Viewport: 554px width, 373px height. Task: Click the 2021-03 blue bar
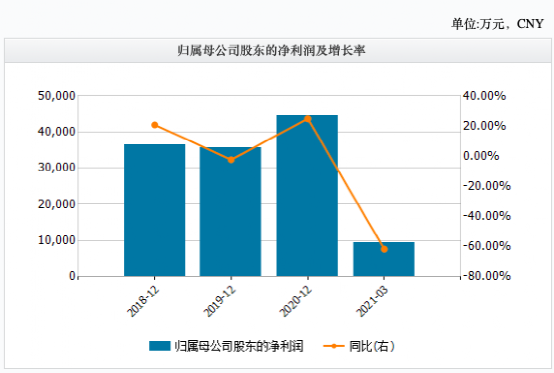tap(384, 259)
